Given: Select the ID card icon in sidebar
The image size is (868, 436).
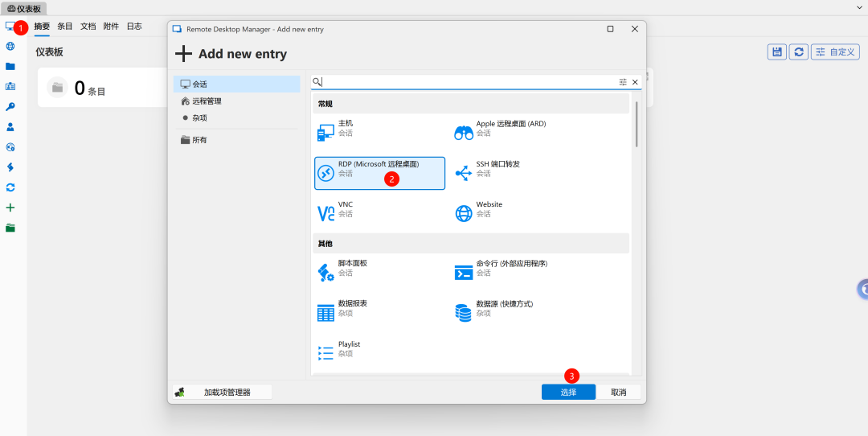Looking at the screenshot, I should 10,86.
